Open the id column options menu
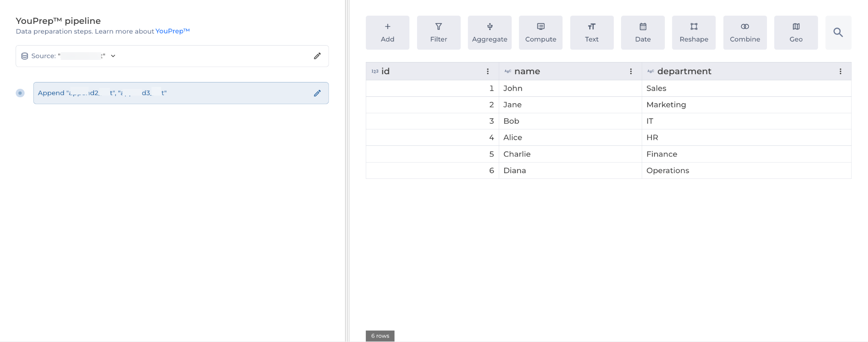Screen dimensions: 868x342 pyautogui.click(x=488, y=72)
